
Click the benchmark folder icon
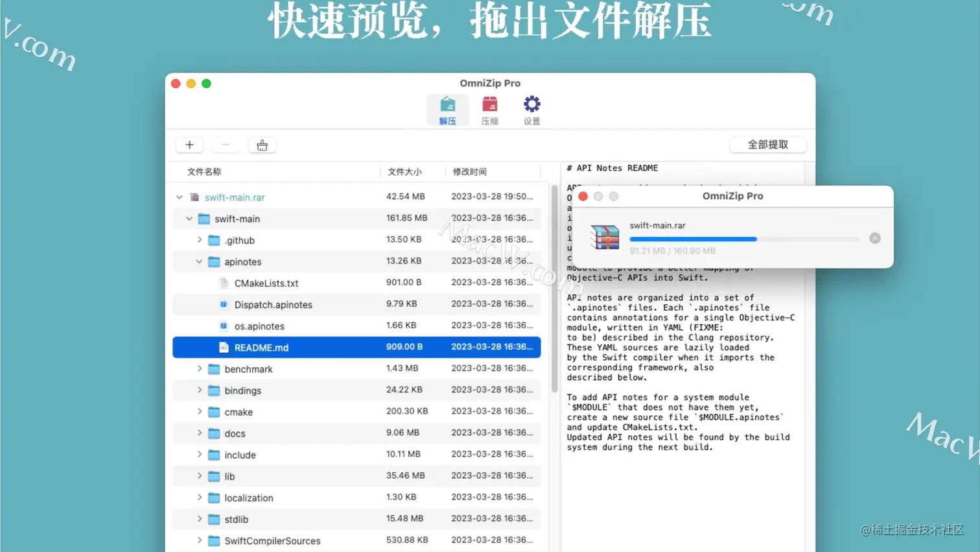pyautogui.click(x=214, y=368)
